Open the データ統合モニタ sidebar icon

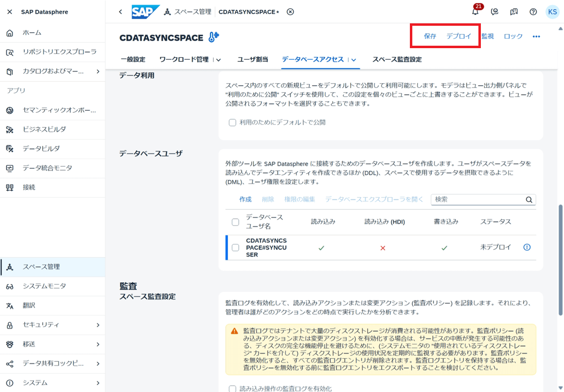[x=10, y=168]
